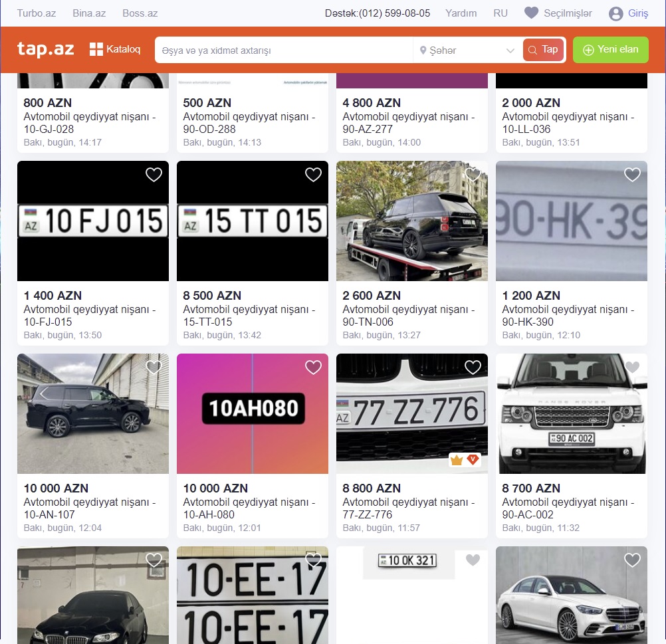Favorite the 10 FJ 015 plate listing
This screenshot has height=644, width=666.
(154, 175)
